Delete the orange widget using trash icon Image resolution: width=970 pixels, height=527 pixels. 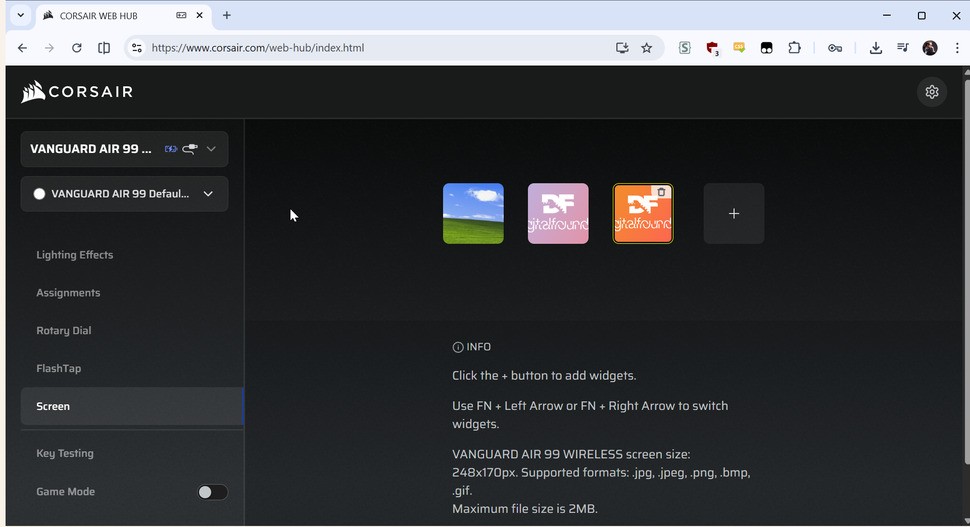tap(661, 192)
